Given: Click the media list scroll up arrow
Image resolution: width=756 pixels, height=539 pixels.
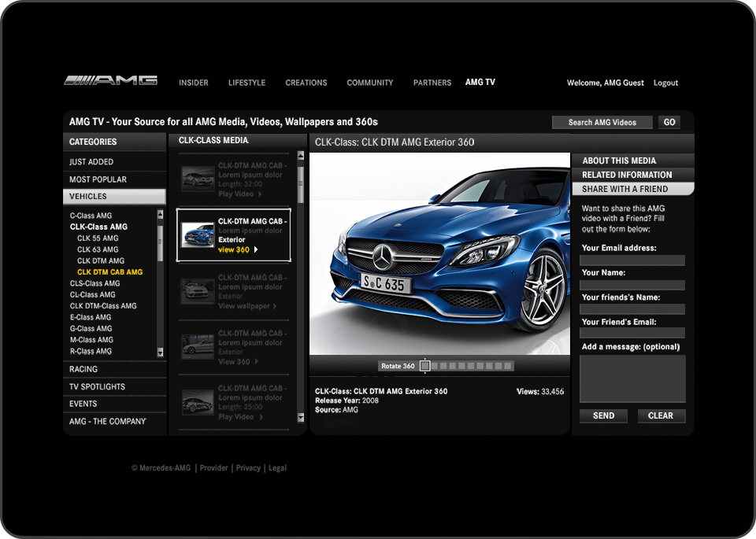Looking at the screenshot, I should point(301,155).
